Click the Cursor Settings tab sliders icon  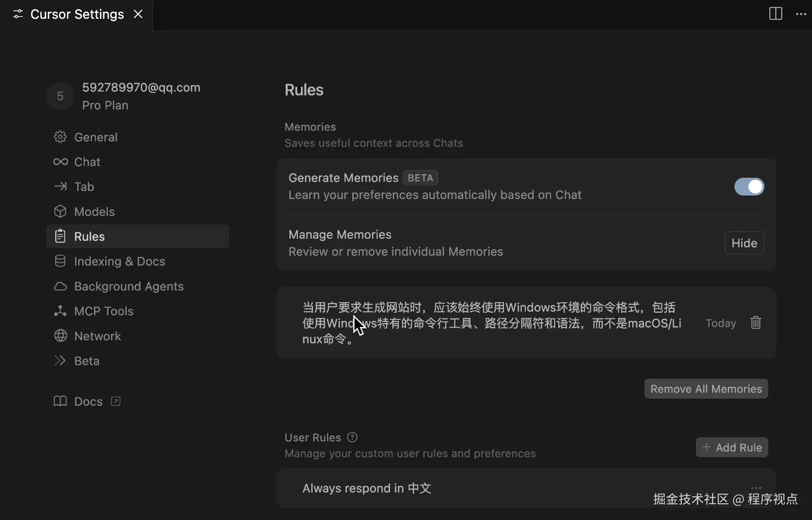pos(18,14)
